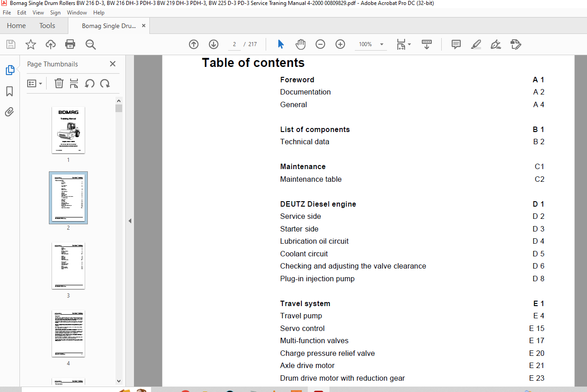The height and width of the screenshot is (392, 587).
Task: Click the DEUTZ Diesel engine heading
Action: click(318, 204)
